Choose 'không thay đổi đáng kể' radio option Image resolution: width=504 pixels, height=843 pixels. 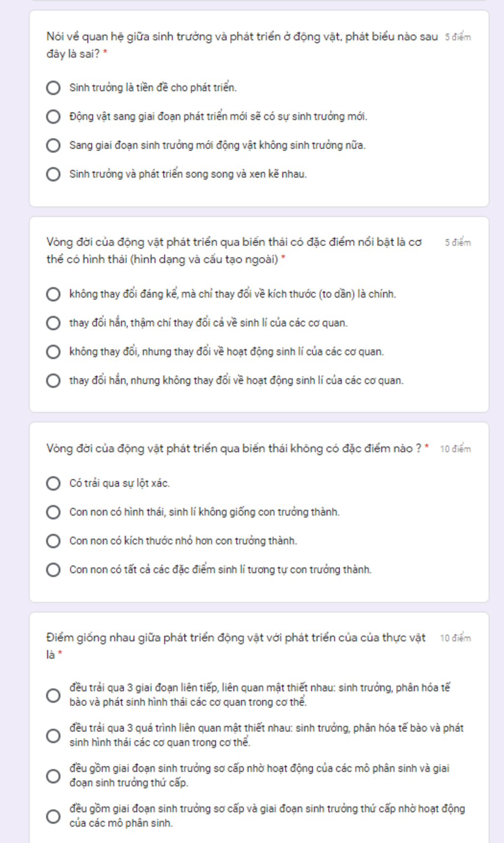(53, 294)
